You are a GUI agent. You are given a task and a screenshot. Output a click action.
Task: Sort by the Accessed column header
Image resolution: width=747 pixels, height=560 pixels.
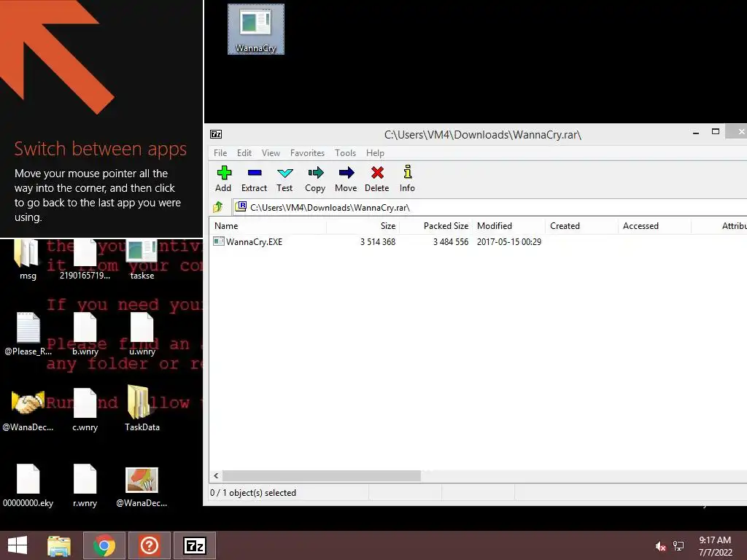tap(654, 226)
